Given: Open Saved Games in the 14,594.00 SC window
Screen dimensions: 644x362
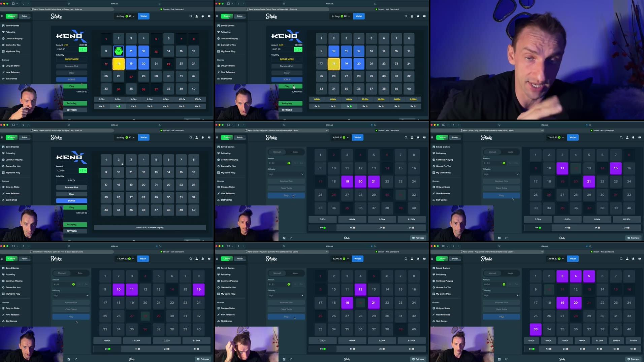Looking at the screenshot, I should point(12,147).
